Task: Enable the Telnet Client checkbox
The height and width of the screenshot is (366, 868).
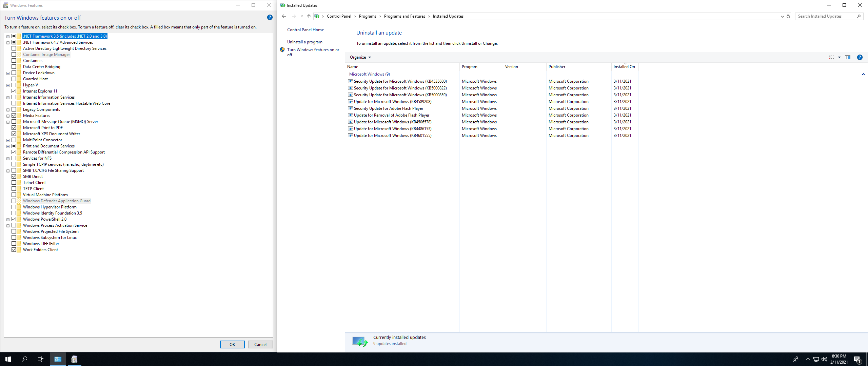Action: (14, 183)
